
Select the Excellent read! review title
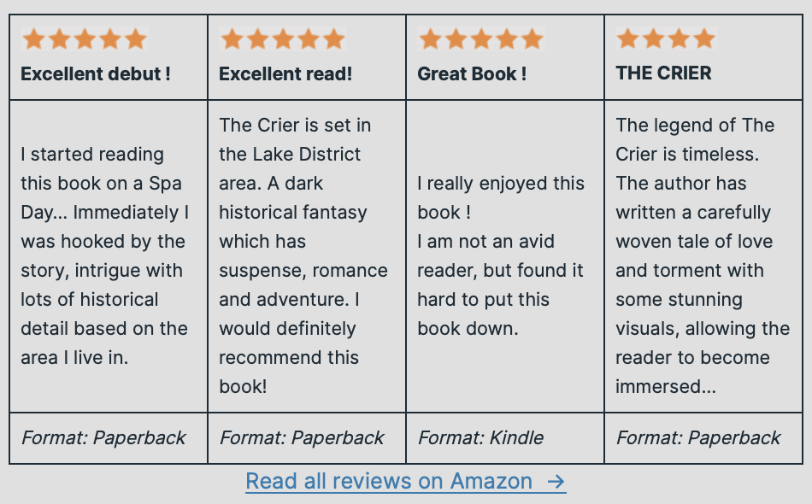point(285,74)
